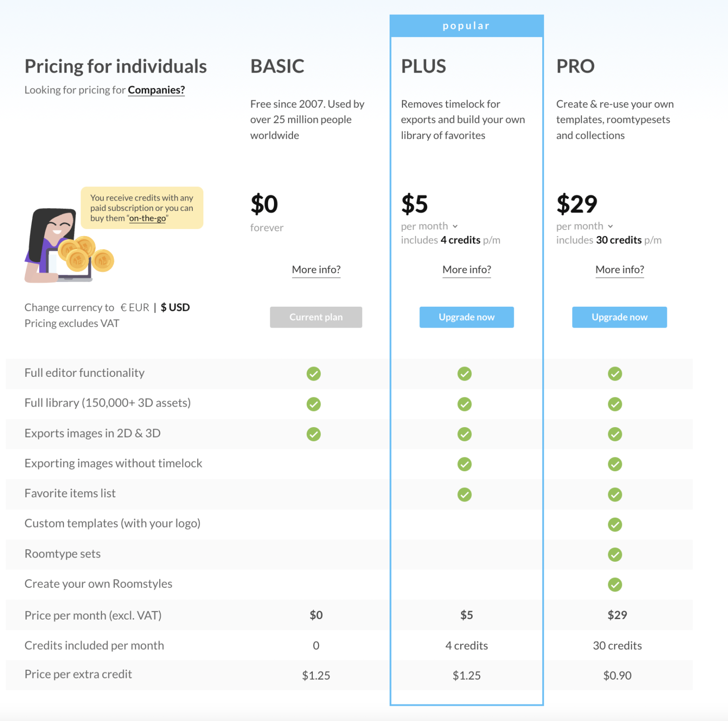Click PRO Custom templates checkmark icon
Image resolution: width=728 pixels, height=721 pixels.
(615, 524)
